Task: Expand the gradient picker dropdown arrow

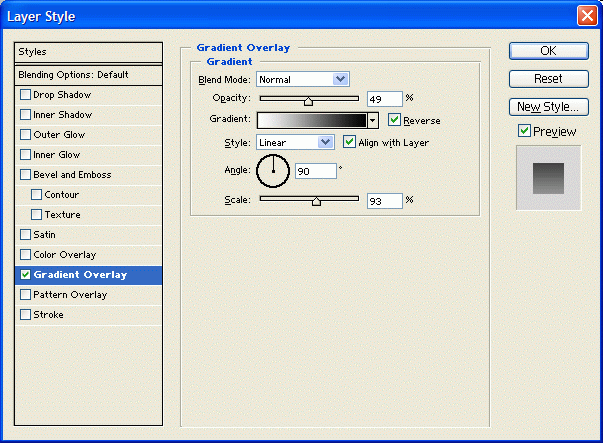Action: click(x=373, y=120)
